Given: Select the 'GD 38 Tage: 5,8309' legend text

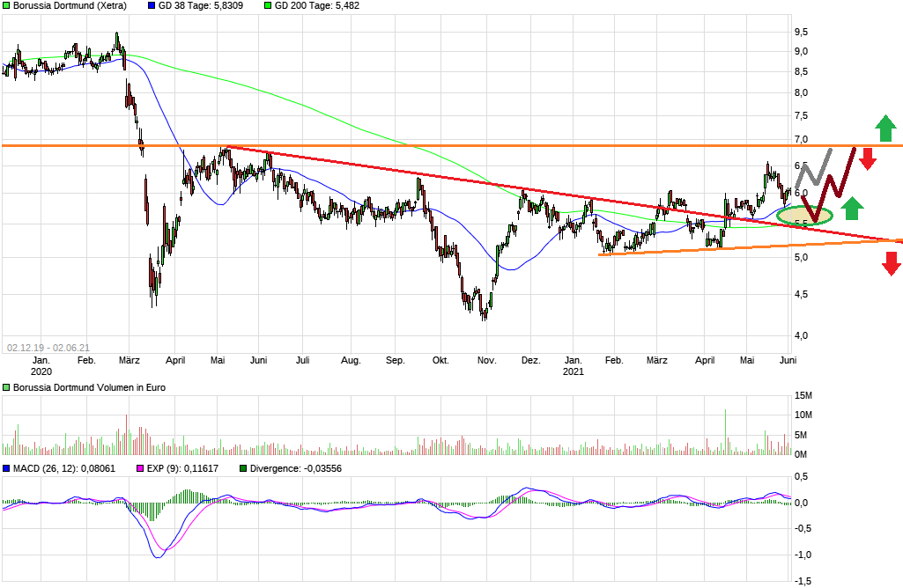Looking at the screenshot, I should coord(200,6).
